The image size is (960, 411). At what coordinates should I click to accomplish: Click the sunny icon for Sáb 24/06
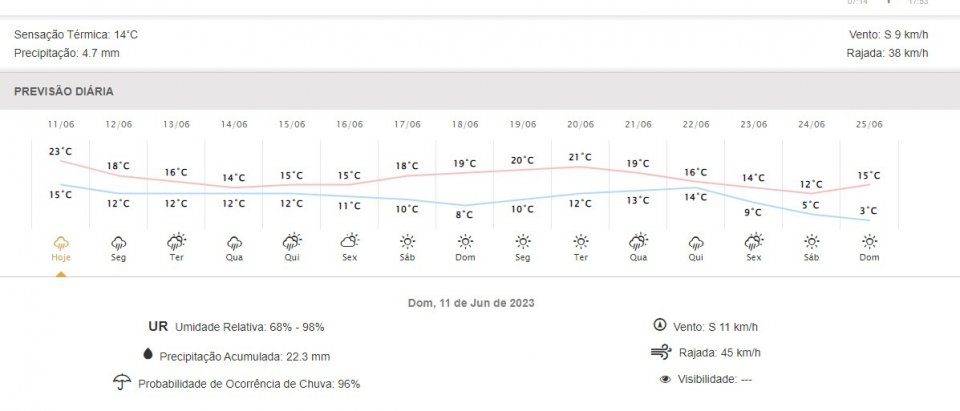[811, 241]
